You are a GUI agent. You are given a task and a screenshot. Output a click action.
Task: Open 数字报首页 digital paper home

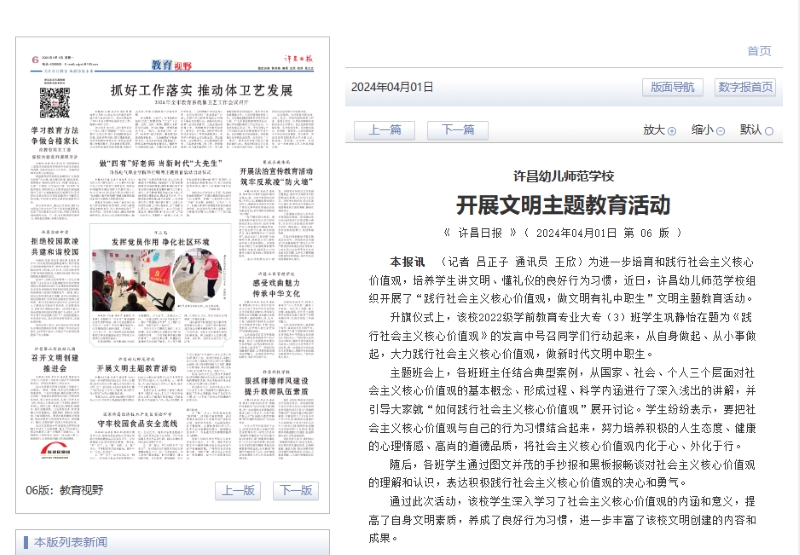[745, 87]
